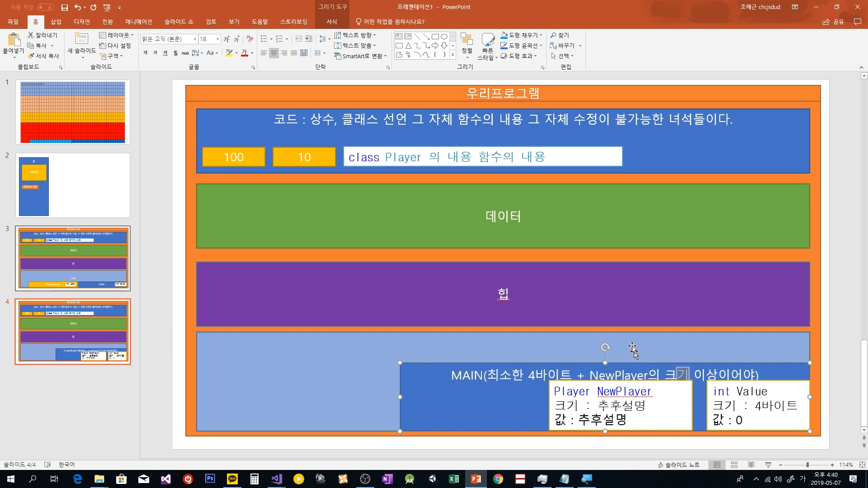
Task: Toggle center text alignment
Action: click(274, 53)
